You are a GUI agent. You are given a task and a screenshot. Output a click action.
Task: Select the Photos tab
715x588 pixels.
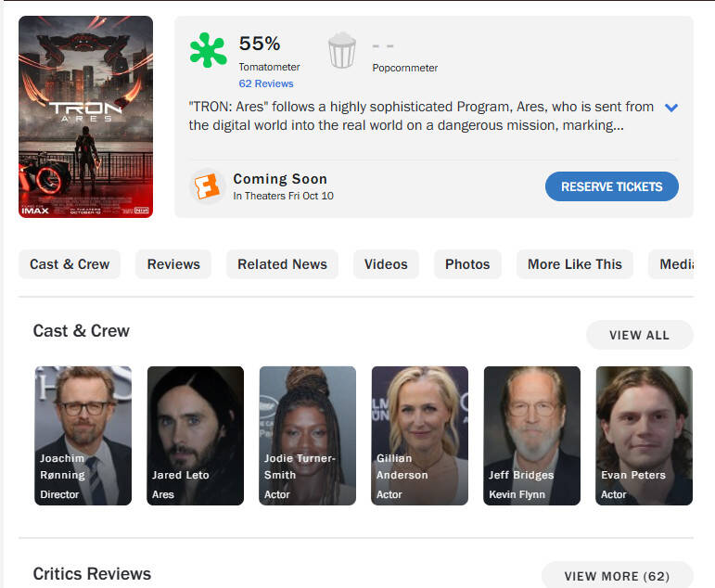(x=467, y=264)
